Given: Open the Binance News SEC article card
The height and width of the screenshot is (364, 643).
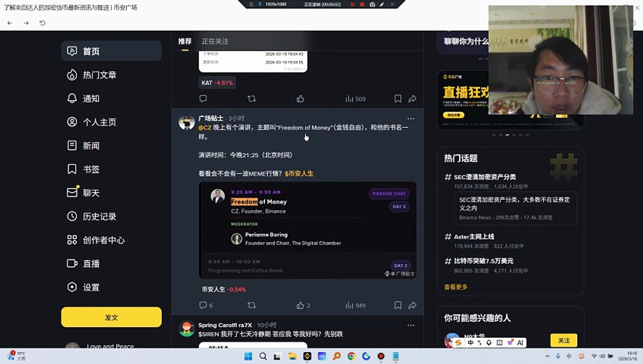Looking at the screenshot, I should coord(515,208).
